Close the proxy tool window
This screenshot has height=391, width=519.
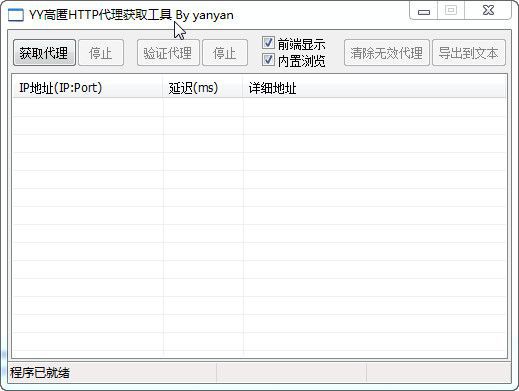click(488, 11)
